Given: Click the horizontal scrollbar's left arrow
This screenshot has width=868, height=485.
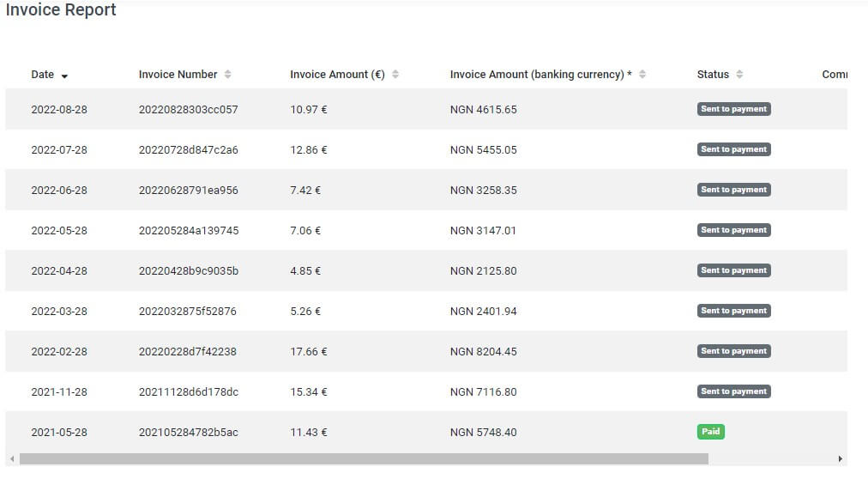Looking at the screenshot, I should pyautogui.click(x=12, y=459).
